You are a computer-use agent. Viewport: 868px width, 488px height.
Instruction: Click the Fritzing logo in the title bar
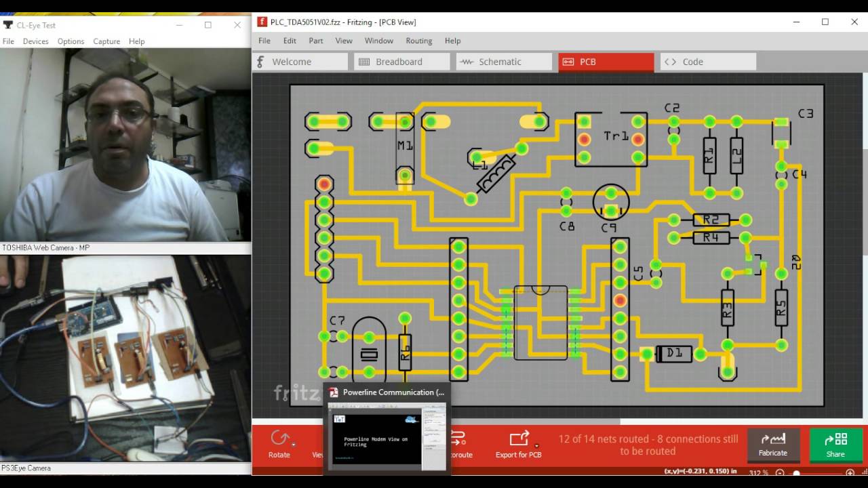point(262,22)
